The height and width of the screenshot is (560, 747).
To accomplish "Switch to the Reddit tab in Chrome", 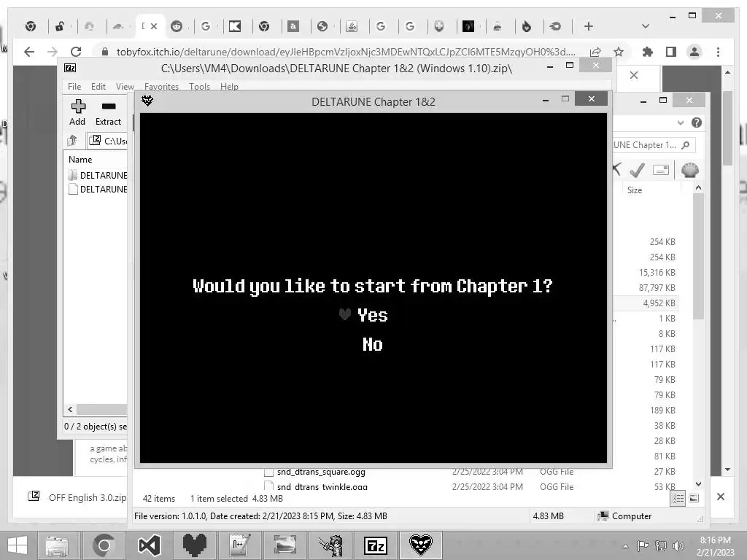I will pos(177,26).
